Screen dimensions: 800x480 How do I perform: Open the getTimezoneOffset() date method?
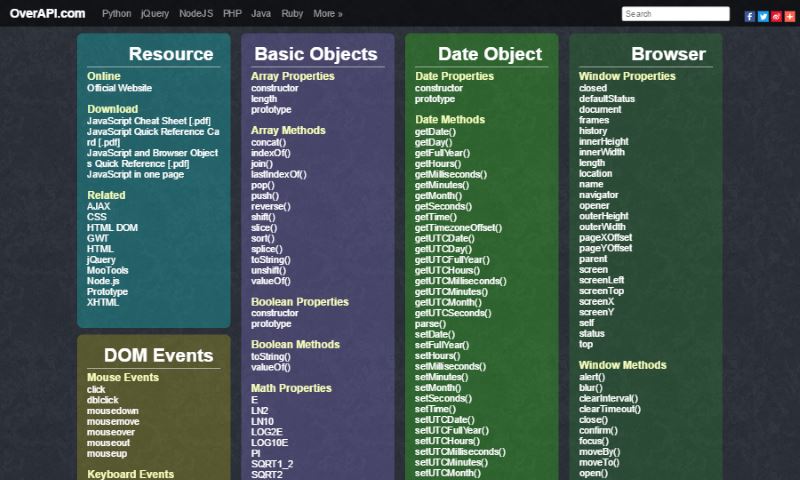[x=457, y=228]
